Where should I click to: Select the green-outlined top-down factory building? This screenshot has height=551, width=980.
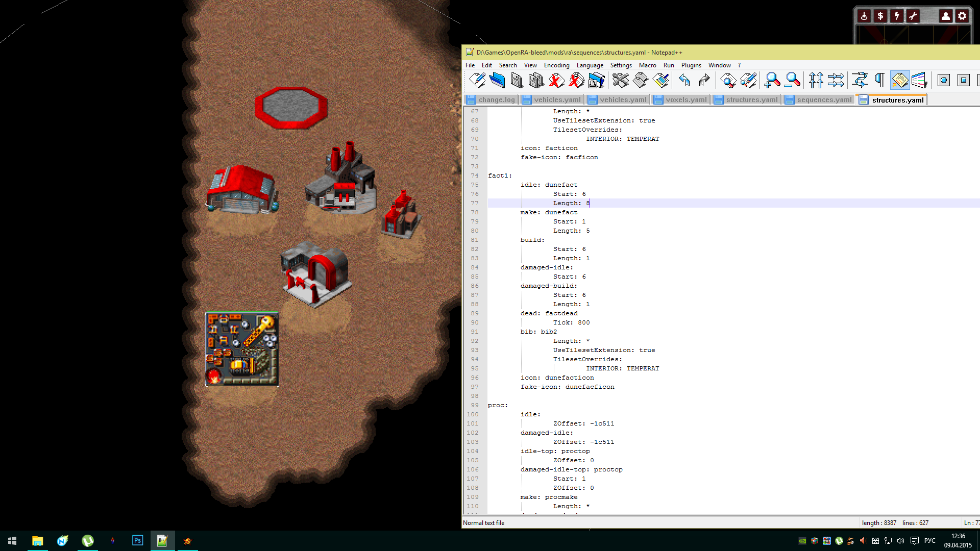[242, 349]
